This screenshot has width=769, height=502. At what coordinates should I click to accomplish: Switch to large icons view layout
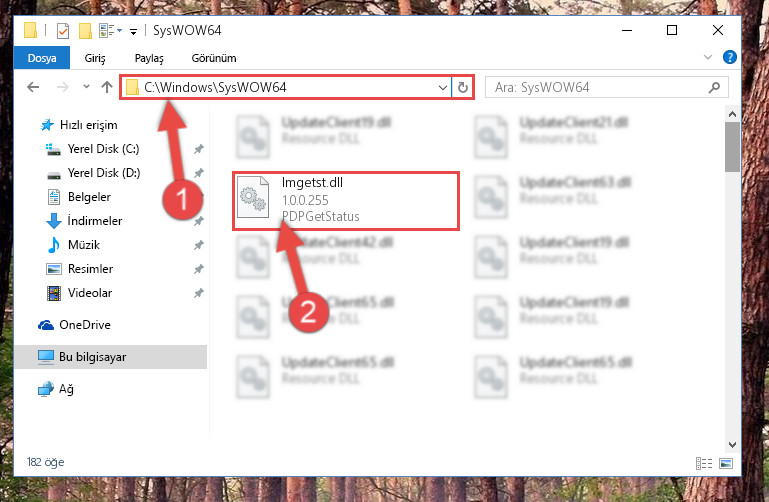tap(726, 463)
